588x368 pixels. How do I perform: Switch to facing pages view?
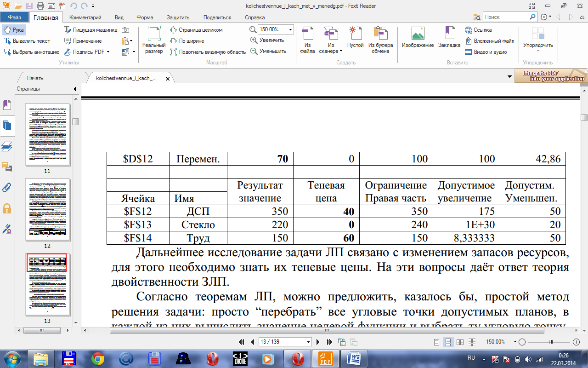click(460, 342)
